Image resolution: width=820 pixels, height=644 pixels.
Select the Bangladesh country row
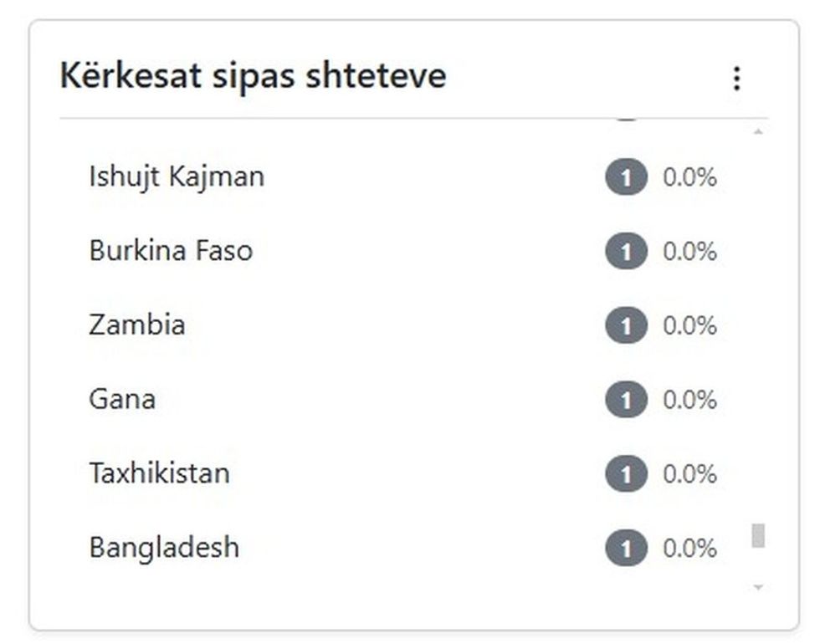(x=163, y=548)
